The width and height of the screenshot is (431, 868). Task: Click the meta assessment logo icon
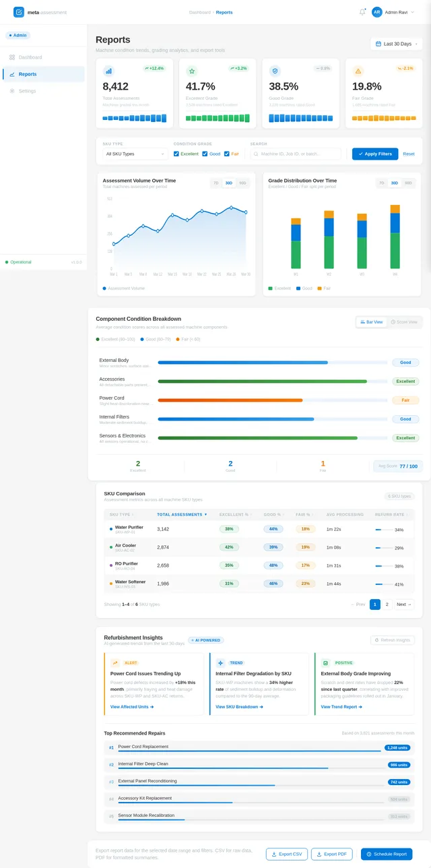[x=19, y=12]
